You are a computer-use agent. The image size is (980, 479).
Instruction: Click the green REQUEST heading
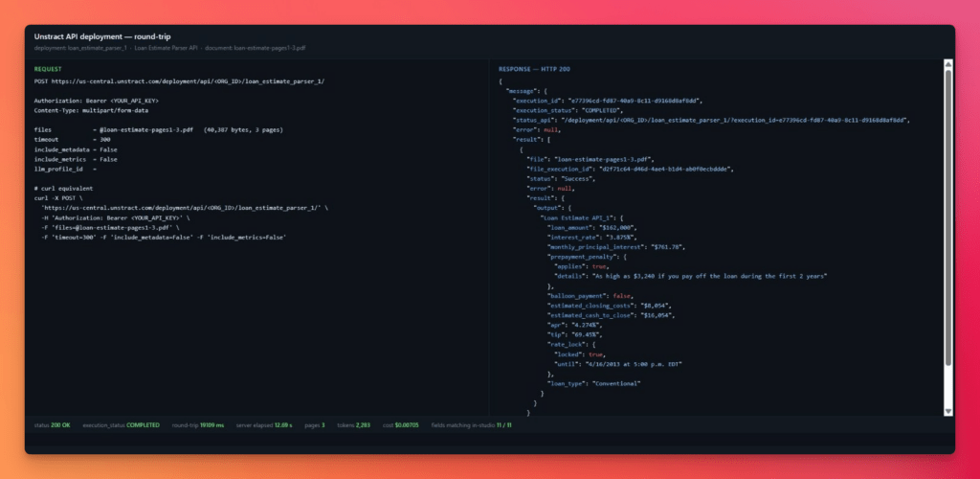[x=48, y=69]
